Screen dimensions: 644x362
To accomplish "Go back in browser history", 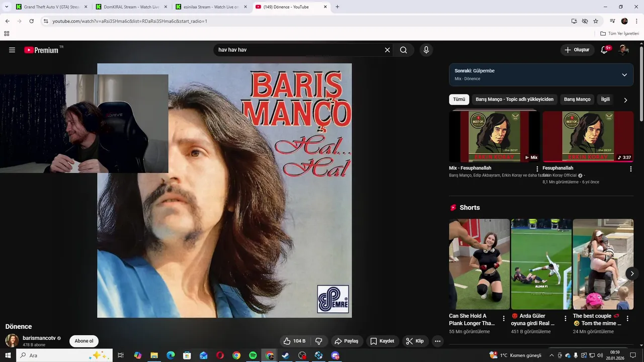I will [8, 21].
